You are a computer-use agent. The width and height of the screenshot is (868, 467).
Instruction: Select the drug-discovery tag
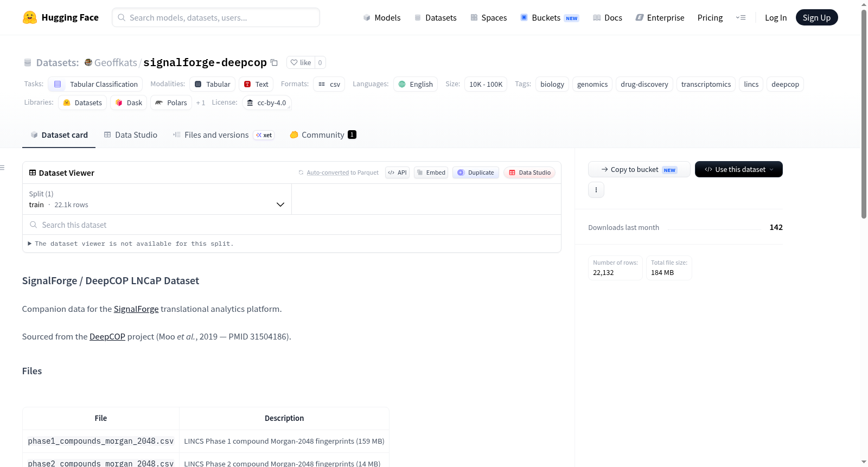coord(644,84)
